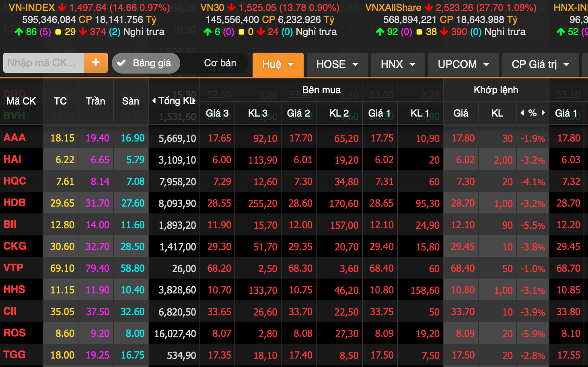Click VTP matched price 68.40 in Khớp lệnh
Screen dimensions: 588x367
tap(463, 268)
